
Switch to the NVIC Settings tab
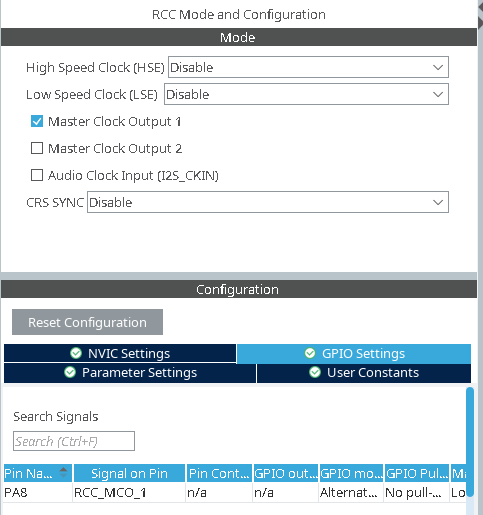point(120,353)
